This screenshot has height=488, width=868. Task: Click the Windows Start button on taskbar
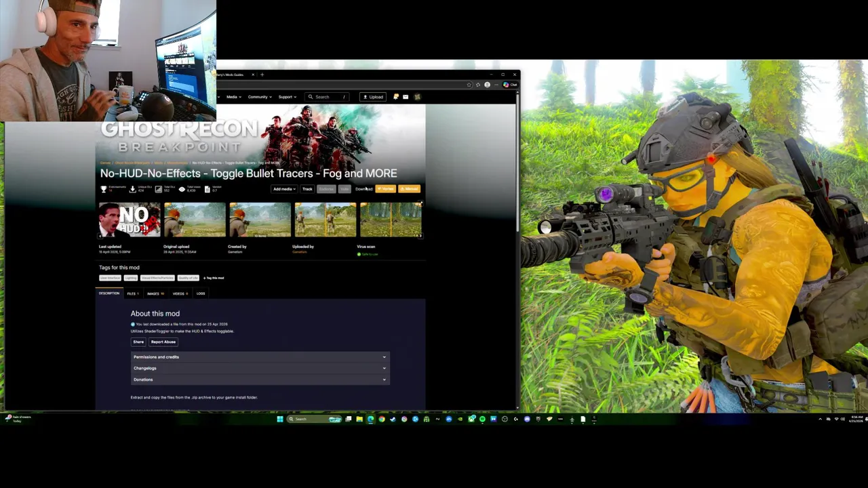pyautogui.click(x=280, y=419)
